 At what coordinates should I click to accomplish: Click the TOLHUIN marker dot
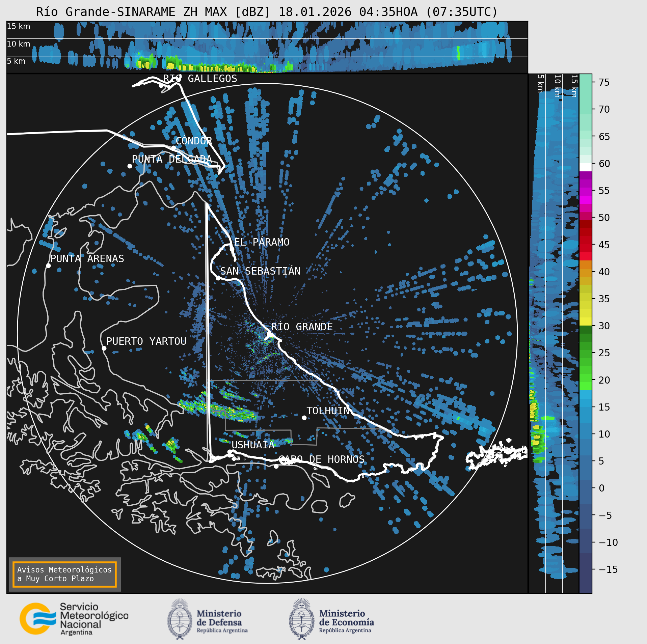pyautogui.click(x=304, y=418)
